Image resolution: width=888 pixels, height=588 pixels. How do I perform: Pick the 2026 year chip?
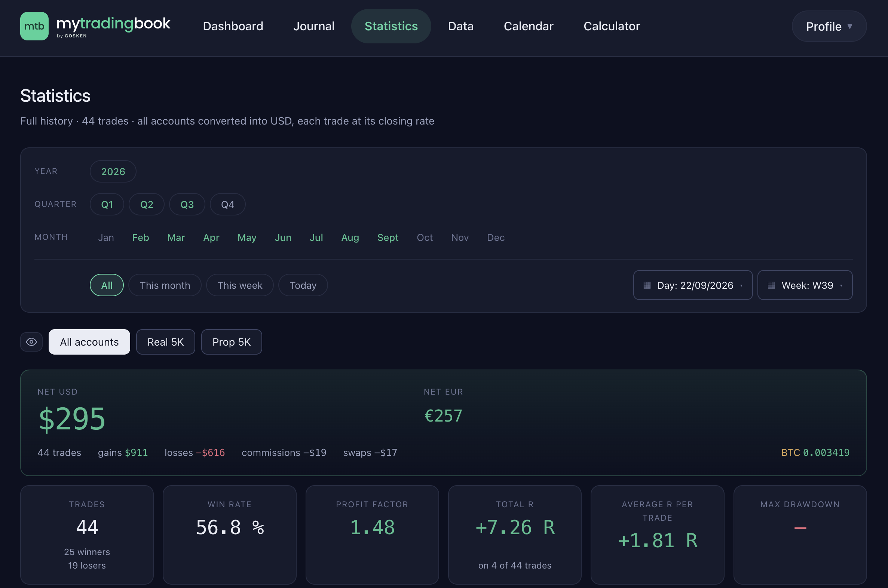[x=113, y=171]
